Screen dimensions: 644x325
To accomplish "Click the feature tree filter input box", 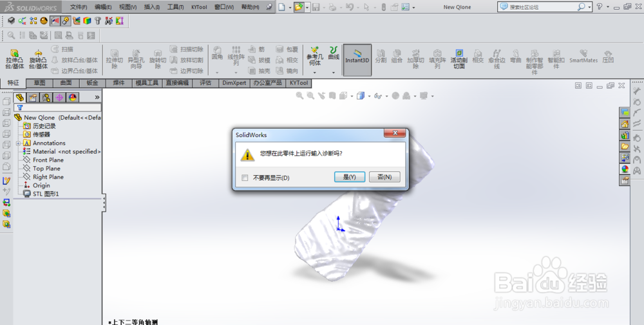I will tap(57, 107).
